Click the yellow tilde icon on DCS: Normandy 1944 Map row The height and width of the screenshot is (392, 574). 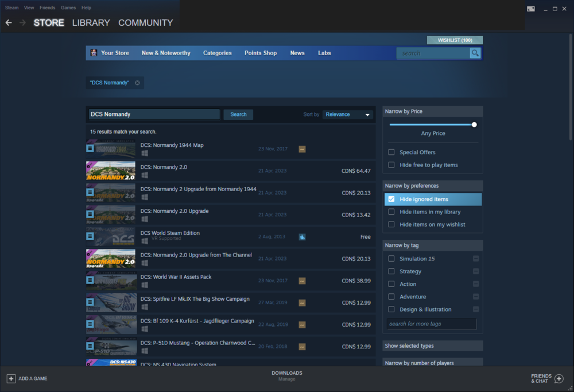click(302, 149)
